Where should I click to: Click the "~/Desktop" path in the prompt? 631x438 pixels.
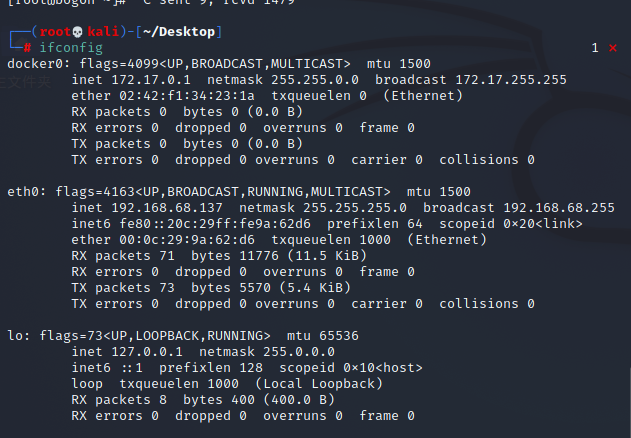tap(179, 32)
